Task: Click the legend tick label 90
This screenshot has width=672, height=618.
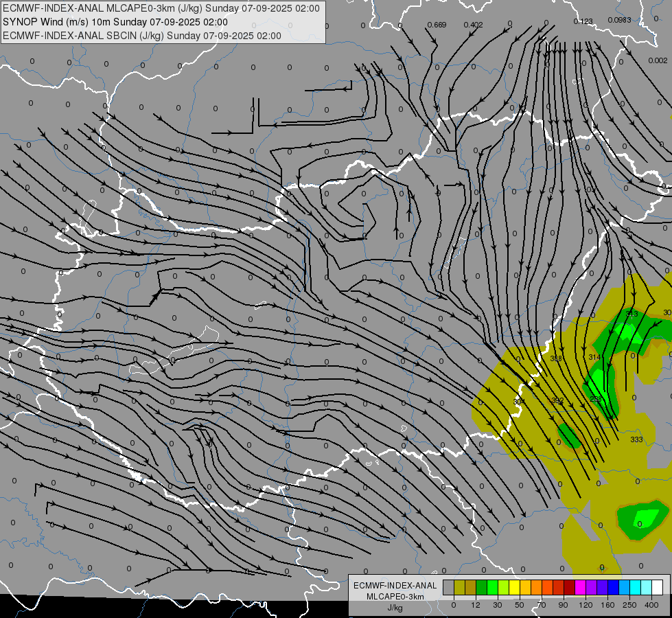Action: (563, 605)
